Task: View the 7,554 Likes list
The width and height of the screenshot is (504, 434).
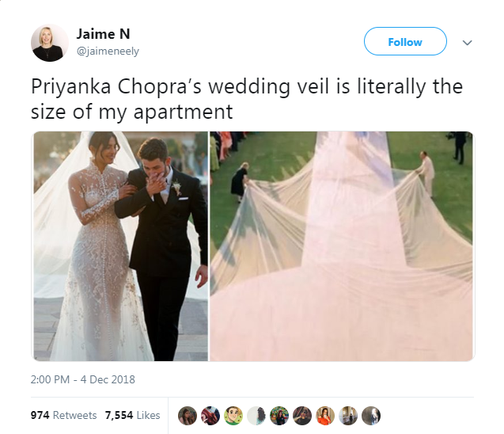Action: click(132, 415)
